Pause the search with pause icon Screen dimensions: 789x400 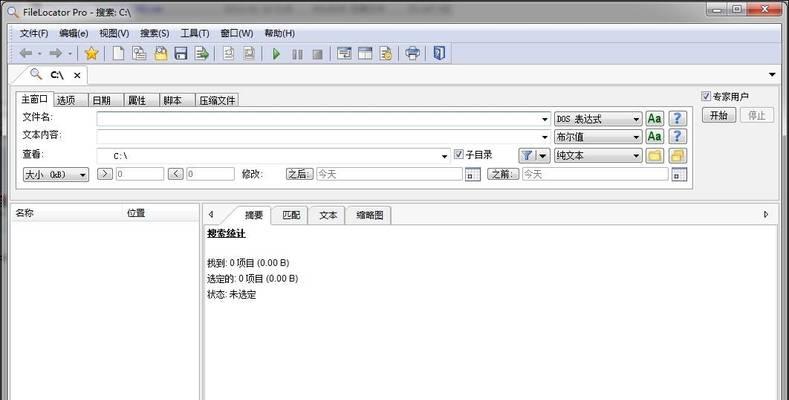point(297,54)
